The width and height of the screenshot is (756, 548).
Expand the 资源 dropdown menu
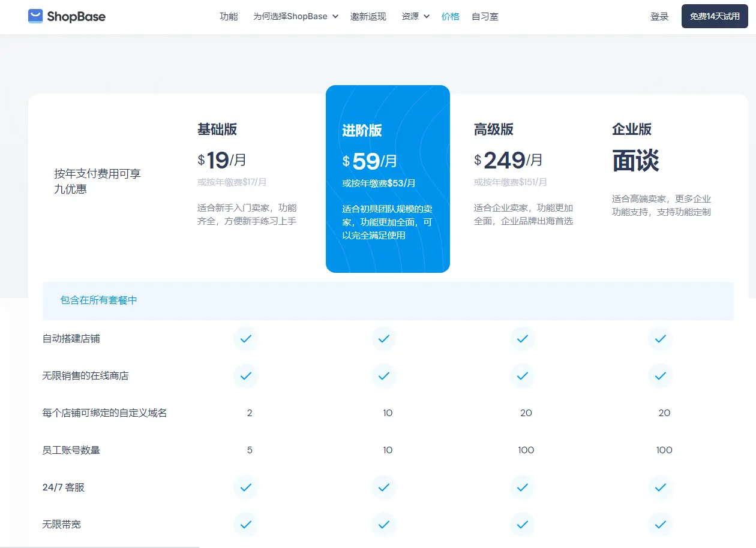coord(415,16)
